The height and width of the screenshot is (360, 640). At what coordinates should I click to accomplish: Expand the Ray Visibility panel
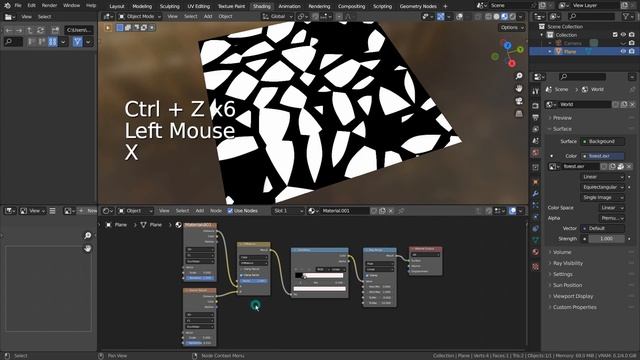pos(567,263)
